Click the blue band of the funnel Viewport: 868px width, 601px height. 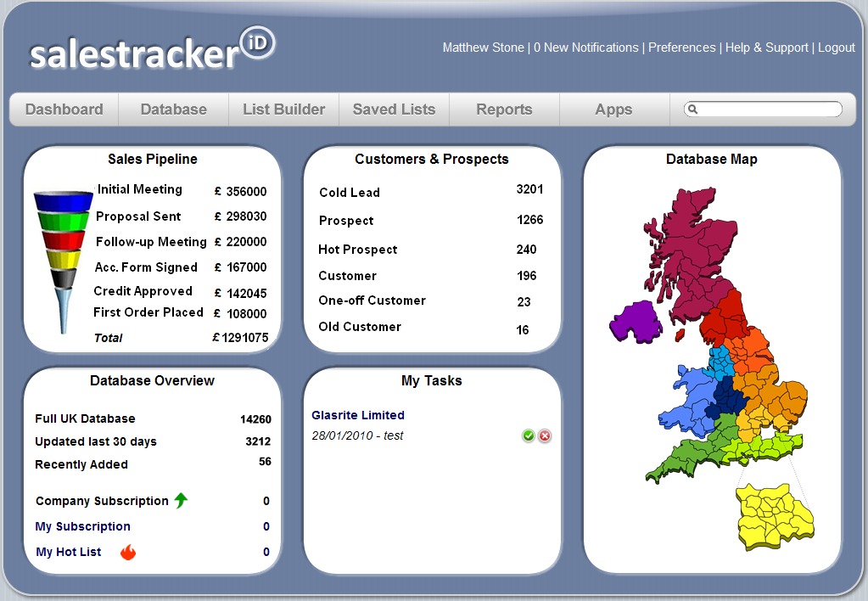coord(64,202)
